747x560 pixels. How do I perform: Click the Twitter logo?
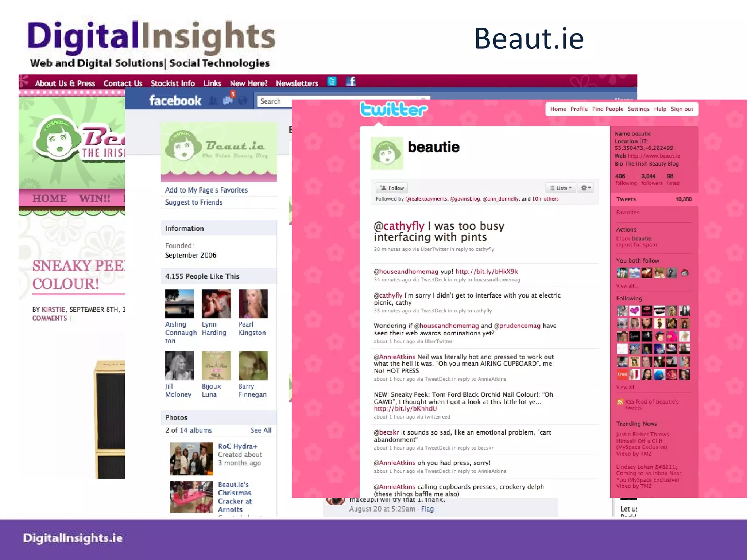pyautogui.click(x=393, y=109)
